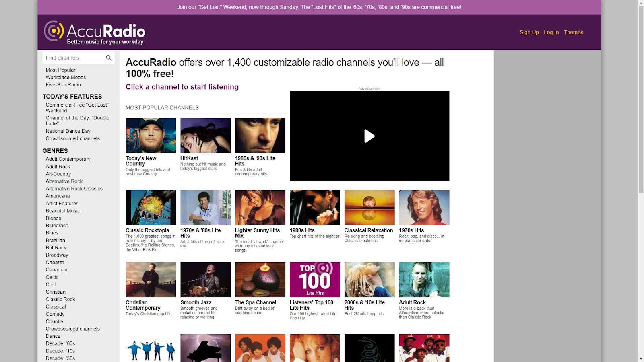Select the Brazilian genre
Screen dimensions: 644x362
(x=55, y=241)
